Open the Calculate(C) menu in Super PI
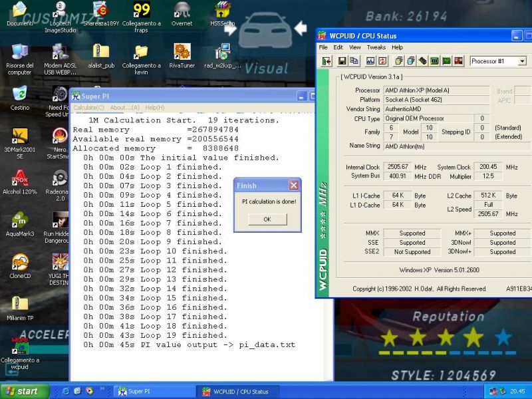Viewport: 532px width, 399px height. [x=88, y=108]
